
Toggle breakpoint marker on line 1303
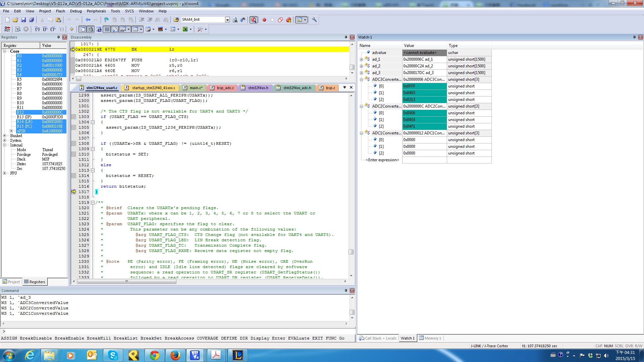click(73, 117)
